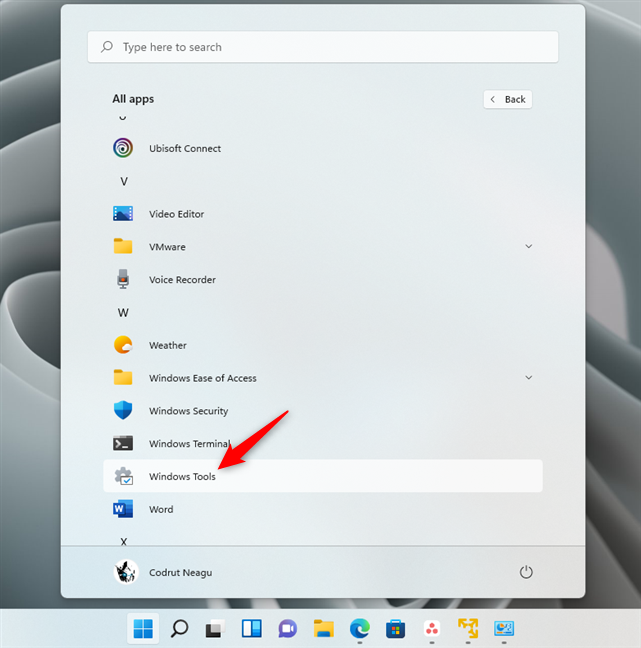Click the Windows Security label
Image resolution: width=641 pixels, height=648 pixels.
pyautogui.click(x=188, y=411)
